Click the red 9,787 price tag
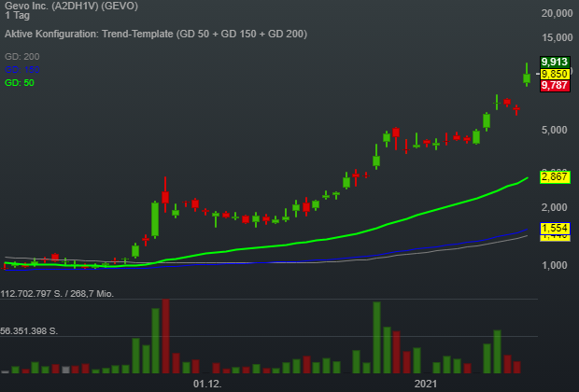 click(x=555, y=86)
